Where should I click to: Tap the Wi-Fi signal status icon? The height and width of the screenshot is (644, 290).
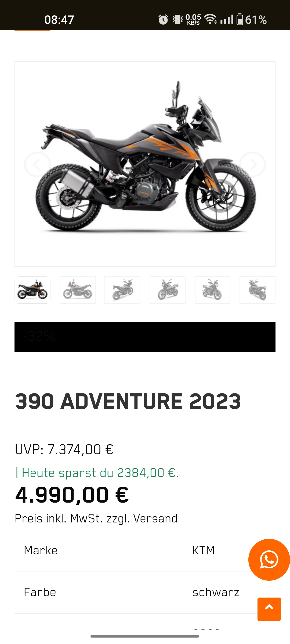(x=211, y=20)
